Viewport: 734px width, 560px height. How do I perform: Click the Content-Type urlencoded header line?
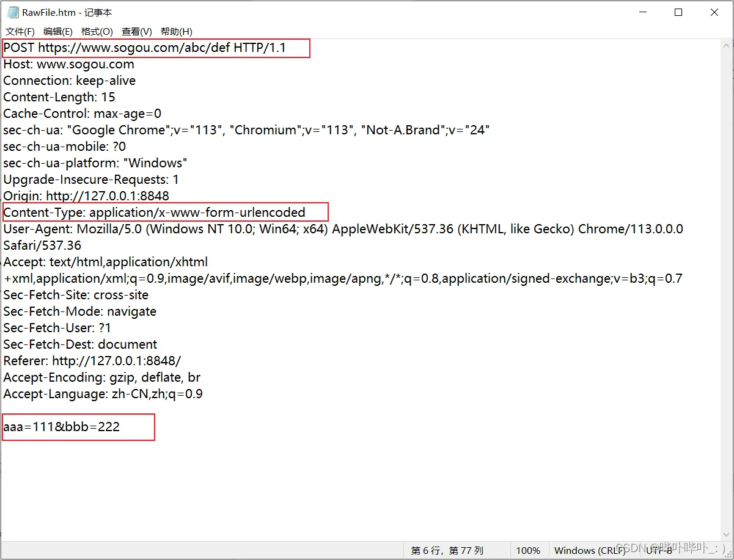155,213
